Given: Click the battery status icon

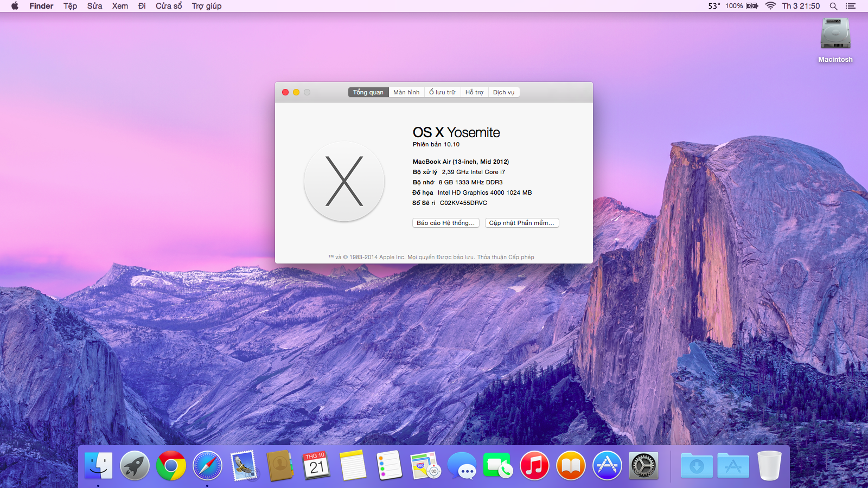Looking at the screenshot, I should (x=752, y=6).
